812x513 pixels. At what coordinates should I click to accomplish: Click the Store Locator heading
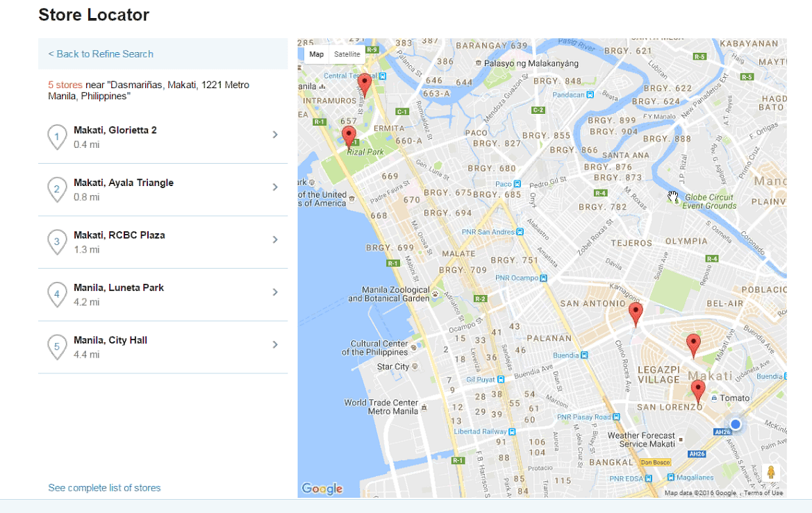point(94,15)
